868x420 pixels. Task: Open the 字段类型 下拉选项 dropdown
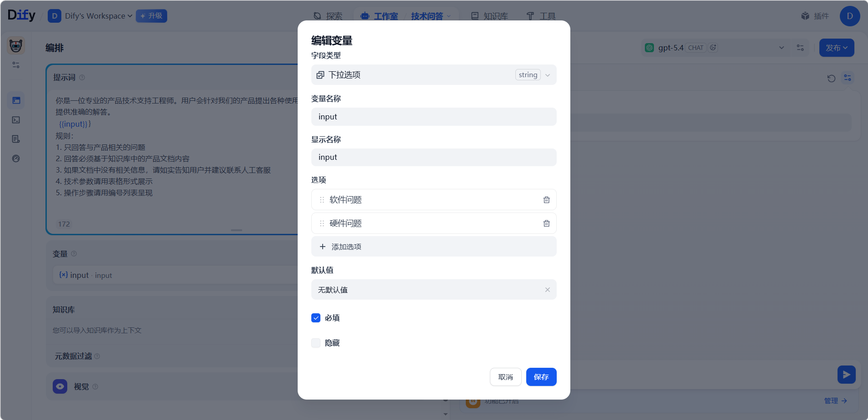coord(434,75)
